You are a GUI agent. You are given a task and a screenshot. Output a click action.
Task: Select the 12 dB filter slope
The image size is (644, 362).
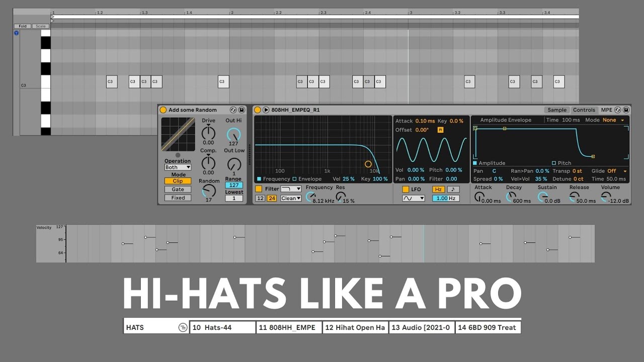260,198
